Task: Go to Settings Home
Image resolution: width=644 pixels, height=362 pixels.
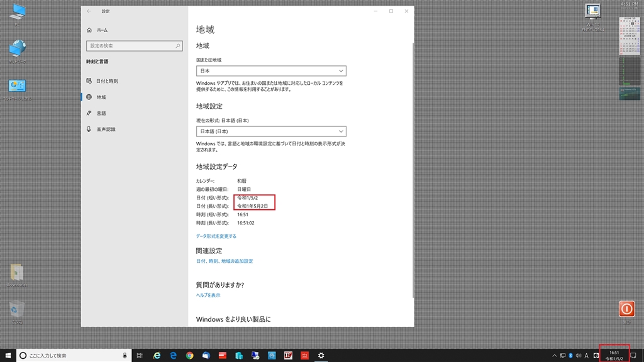Action: (97, 30)
